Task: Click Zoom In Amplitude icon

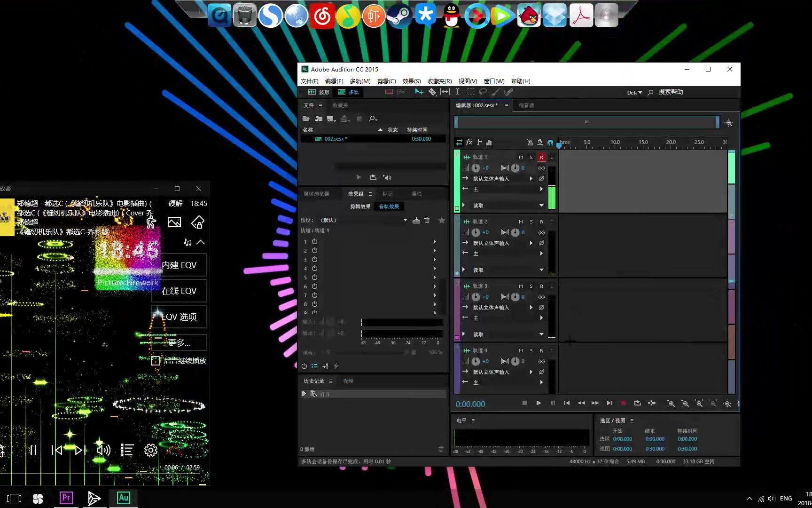Action: (671, 404)
